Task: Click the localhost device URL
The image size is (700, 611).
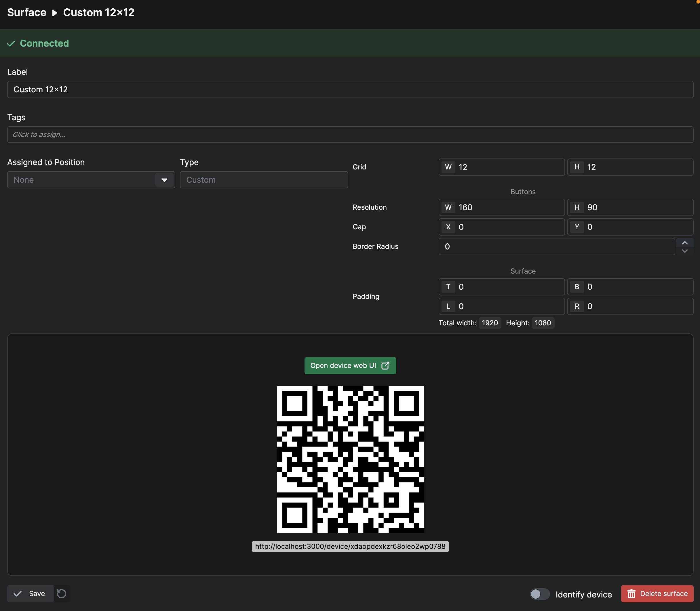Action: (350, 547)
